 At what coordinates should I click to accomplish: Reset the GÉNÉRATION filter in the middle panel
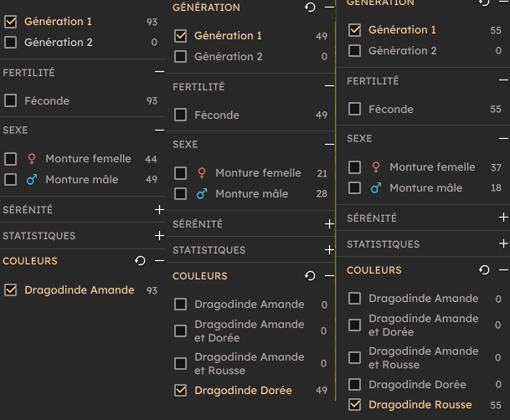[310, 8]
